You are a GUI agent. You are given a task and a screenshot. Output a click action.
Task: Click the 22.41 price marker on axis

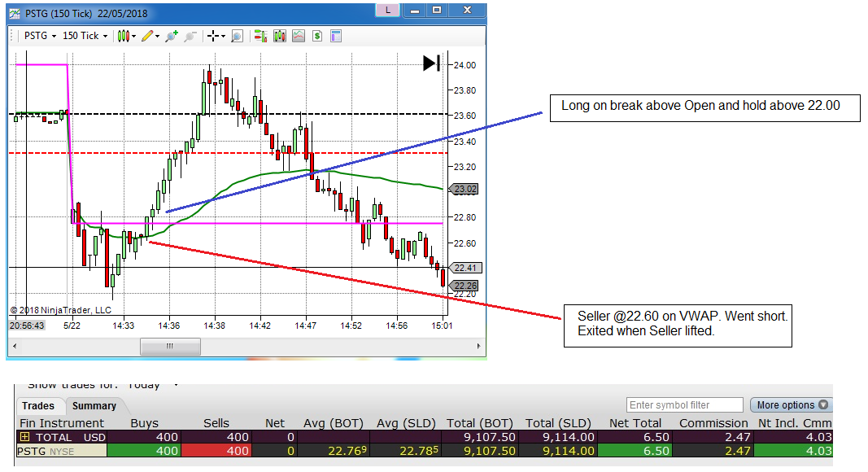[x=465, y=268]
